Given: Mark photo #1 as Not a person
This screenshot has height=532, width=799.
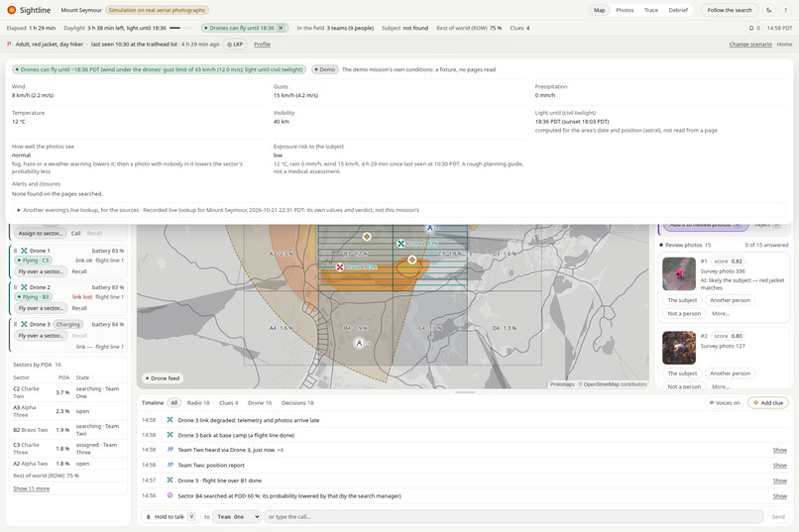Looking at the screenshot, I should [x=684, y=314].
